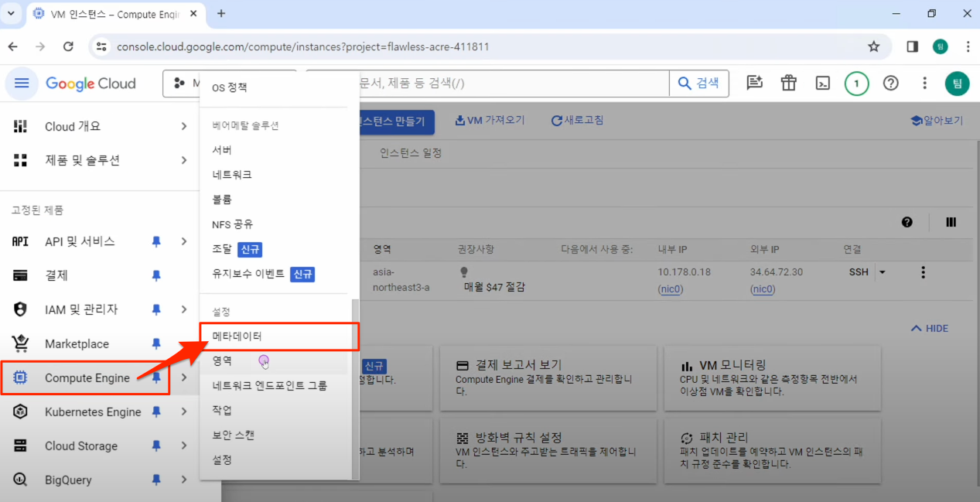Unpin Marketplace pin icon
The image size is (980, 502).
point(156,343)
